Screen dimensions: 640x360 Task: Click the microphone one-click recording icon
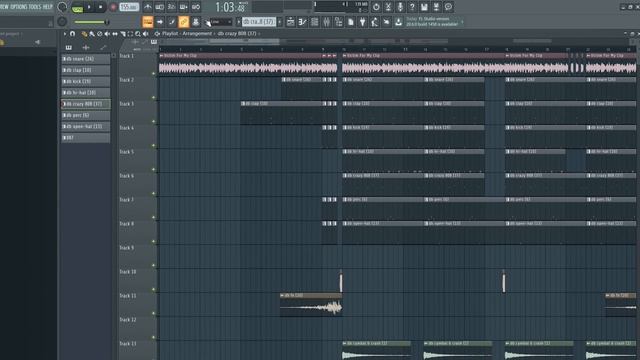pyautogui.click(x=400, y=7)
